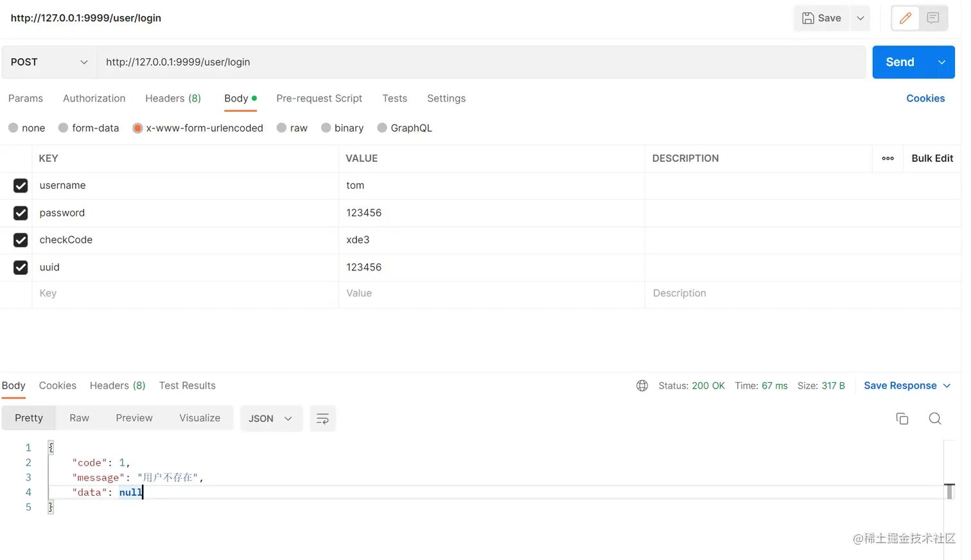The image size is (971, 560).
Task: Click the globe network info icon
Action: 642,385
